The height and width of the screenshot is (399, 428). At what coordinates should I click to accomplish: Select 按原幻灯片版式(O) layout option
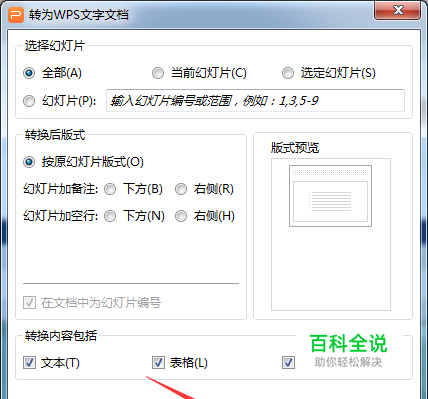(x=29, y=162)
